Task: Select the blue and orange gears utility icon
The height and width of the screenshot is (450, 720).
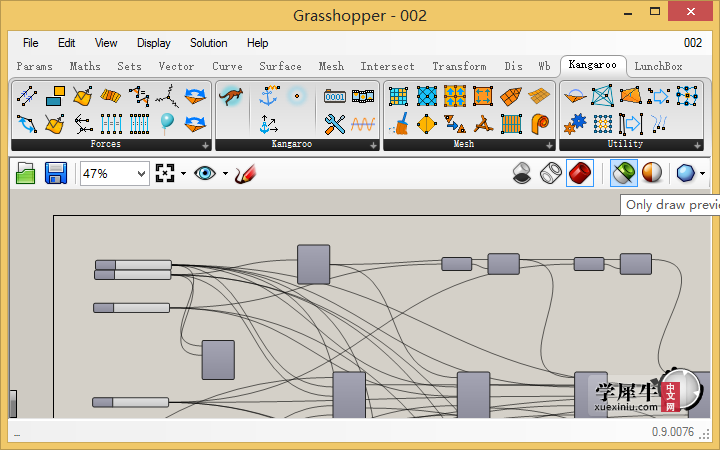Action: (575, 124)
